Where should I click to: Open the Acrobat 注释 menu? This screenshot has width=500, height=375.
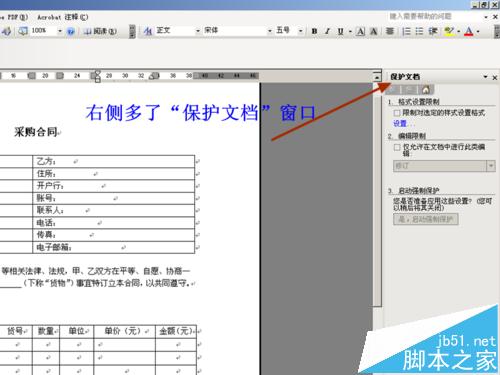click(62, 17)
